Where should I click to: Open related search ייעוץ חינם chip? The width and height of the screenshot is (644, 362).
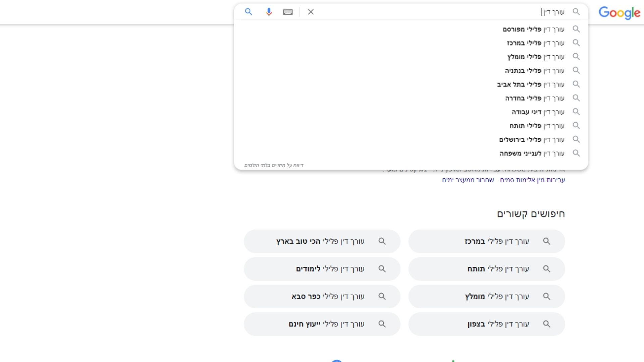(x=322, y=324)
